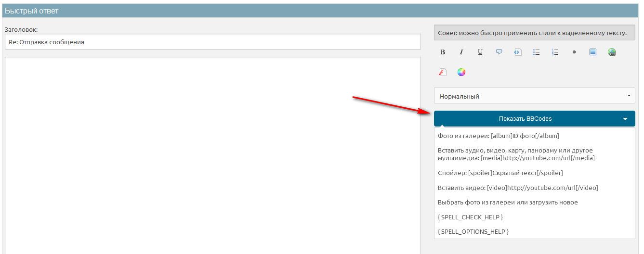Open the font color wheel picker
This screenshot has height=254, width=644.
click(x=461, y=73)
